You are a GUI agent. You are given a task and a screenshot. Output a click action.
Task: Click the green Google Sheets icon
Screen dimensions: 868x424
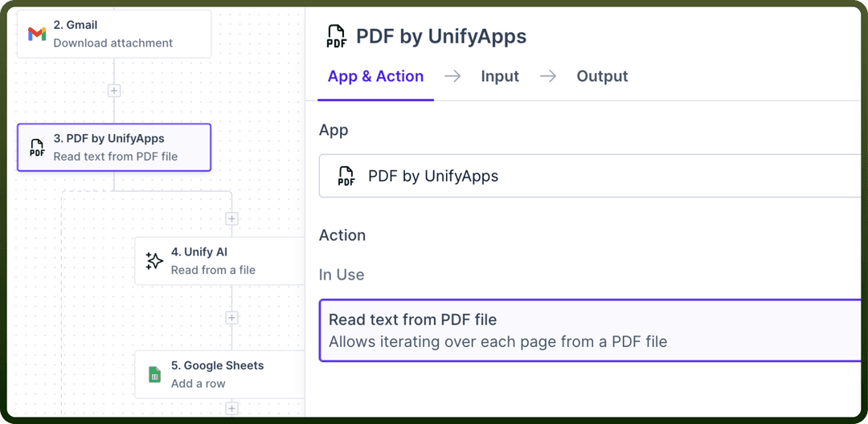(x=154, y=374)
